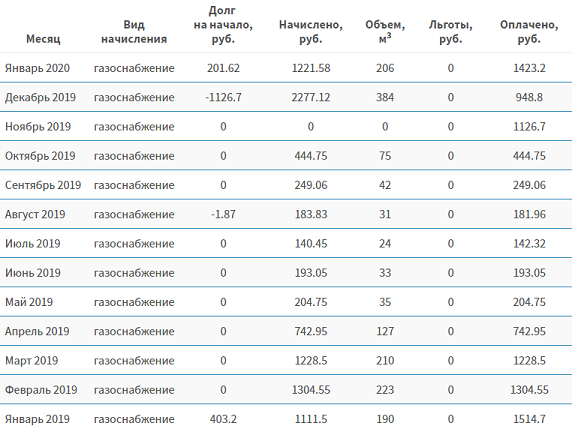The width and height of the screenshot is (572, 432).
Task: Click the benefits value 0 for Май 2019
Action: click(x=451, y=302)
